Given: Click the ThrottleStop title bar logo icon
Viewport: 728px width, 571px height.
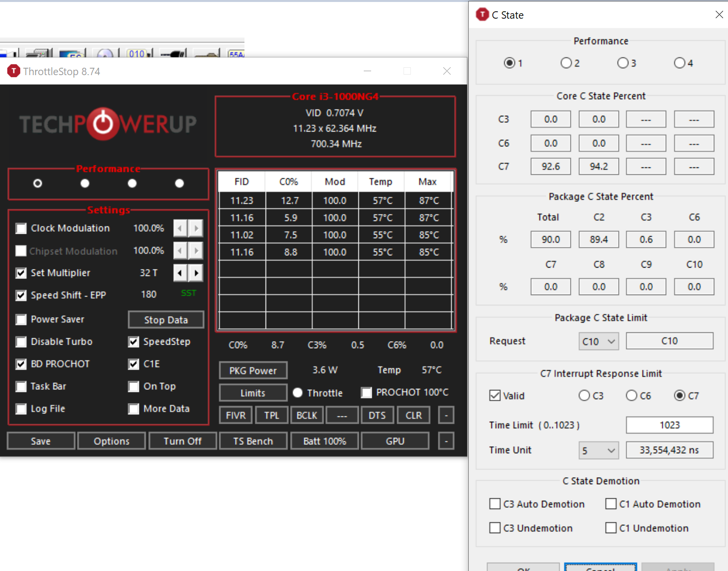Looking at the screenshot, I should click(x=14, y=71).
